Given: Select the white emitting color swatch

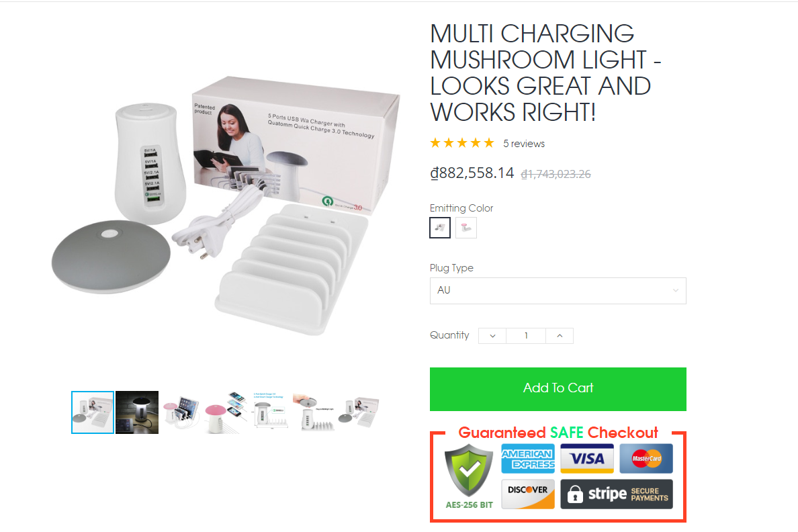Looking at the screenshot, I should coord(440,228).
